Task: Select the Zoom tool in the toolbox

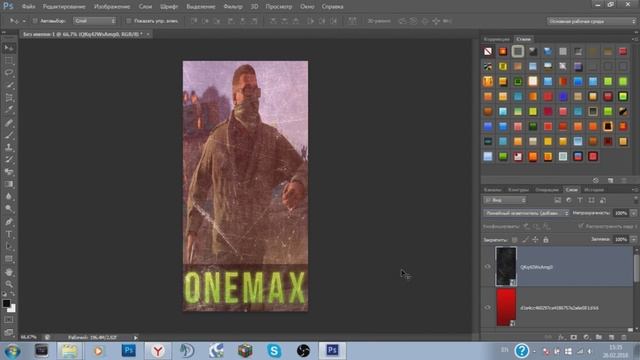Action: click(9, 284)
